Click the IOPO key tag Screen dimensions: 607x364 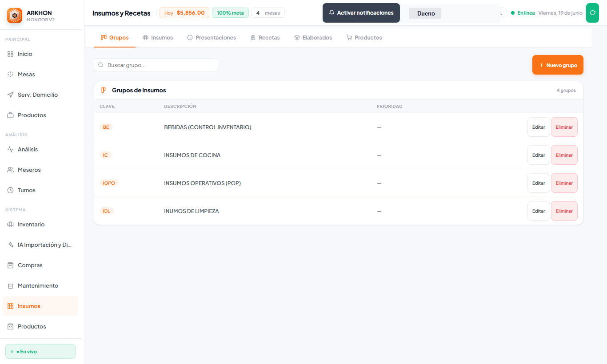[x=109, y=183]
